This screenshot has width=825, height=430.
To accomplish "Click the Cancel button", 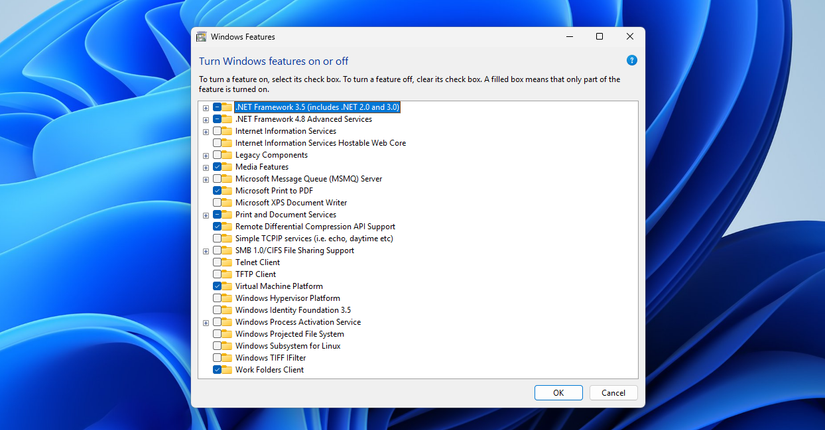I will point(613,393).
